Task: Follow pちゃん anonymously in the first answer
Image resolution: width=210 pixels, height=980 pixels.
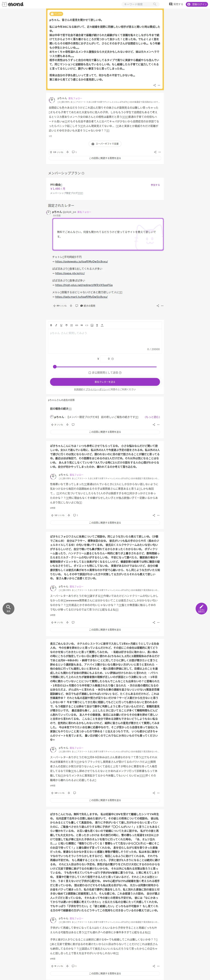Action: coord(75,98)
